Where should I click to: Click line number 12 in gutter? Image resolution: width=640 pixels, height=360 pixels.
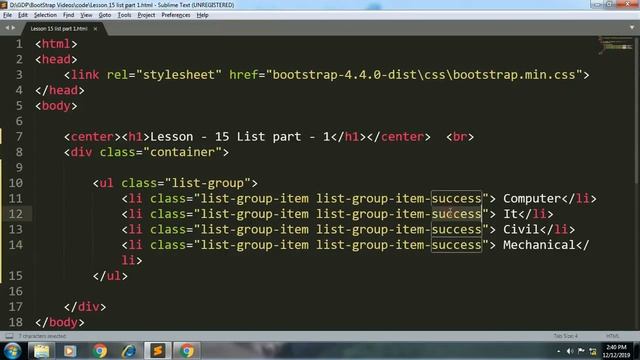point(16,214)
